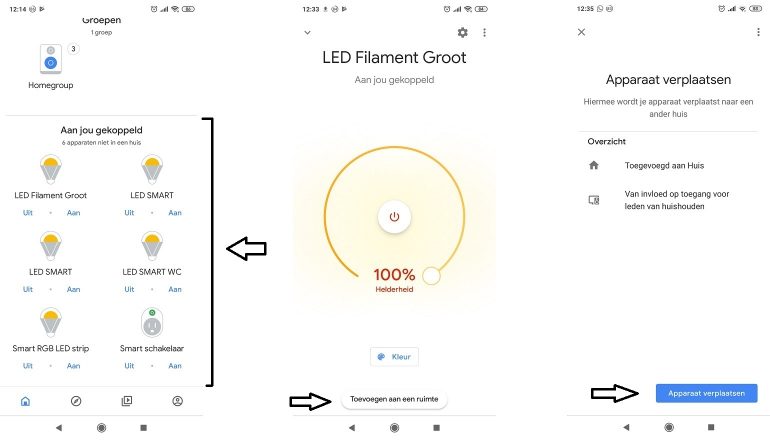Tap the Smart schakelaar plug icon
The width and height of the screenshot is (770, 440).
[x=152, y=322]
